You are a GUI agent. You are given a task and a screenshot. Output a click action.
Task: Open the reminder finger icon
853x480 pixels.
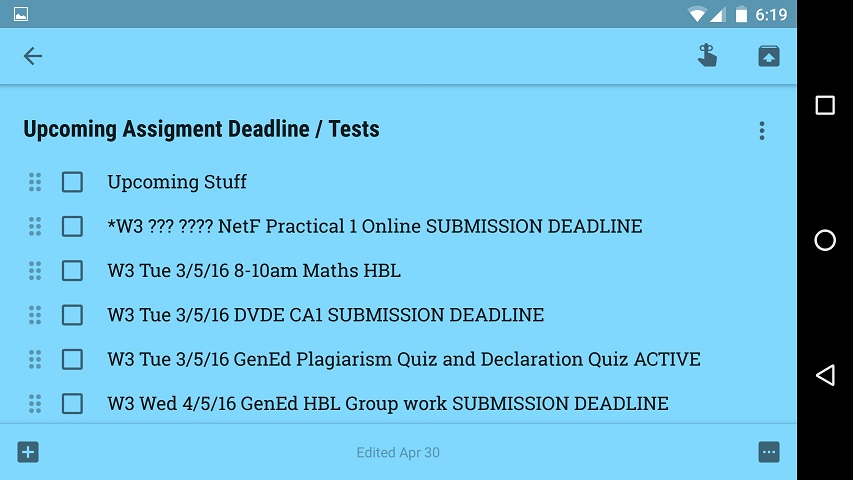pyautogui.click(x=707, y=56)
